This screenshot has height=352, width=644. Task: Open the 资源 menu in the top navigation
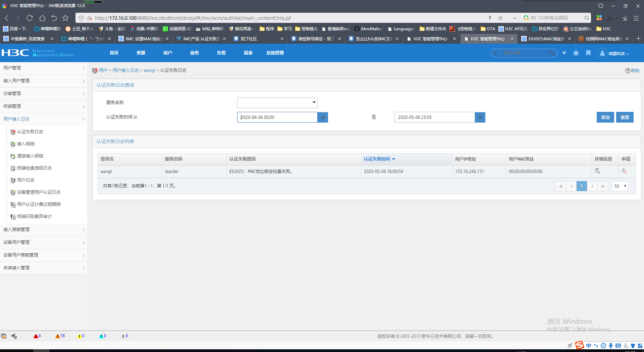(141, 53)
